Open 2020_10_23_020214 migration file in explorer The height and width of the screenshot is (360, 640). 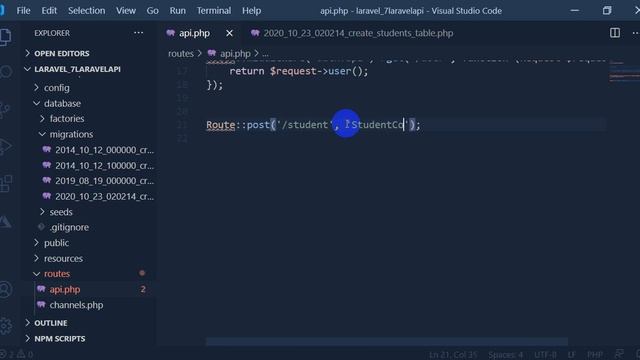tap(104, 196)
